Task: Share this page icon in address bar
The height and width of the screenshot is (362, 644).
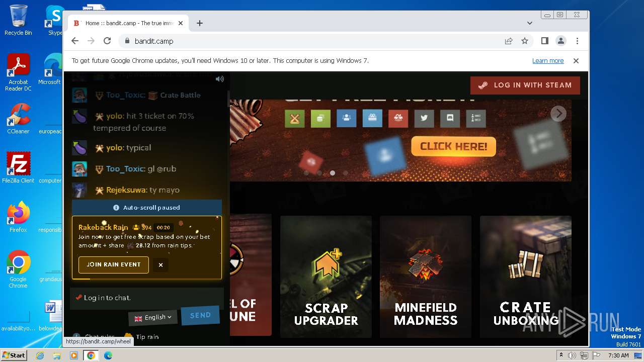Action: pyautogui.click(x=509, y=41)
